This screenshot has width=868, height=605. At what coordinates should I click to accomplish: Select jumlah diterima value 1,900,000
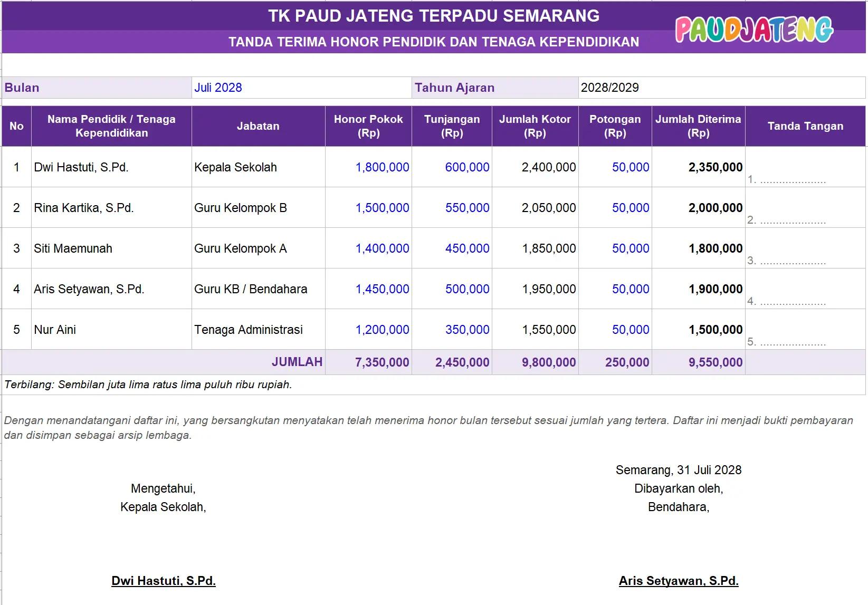(698, 289)
